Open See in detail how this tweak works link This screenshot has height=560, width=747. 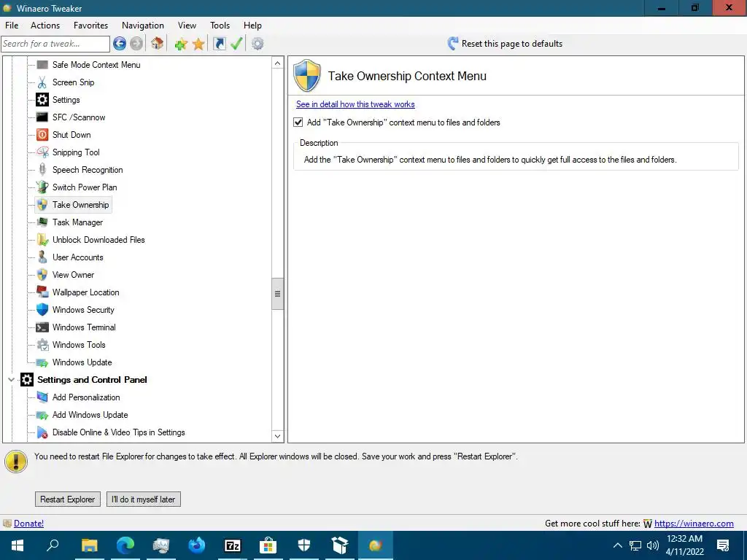(x=355, y=104)
